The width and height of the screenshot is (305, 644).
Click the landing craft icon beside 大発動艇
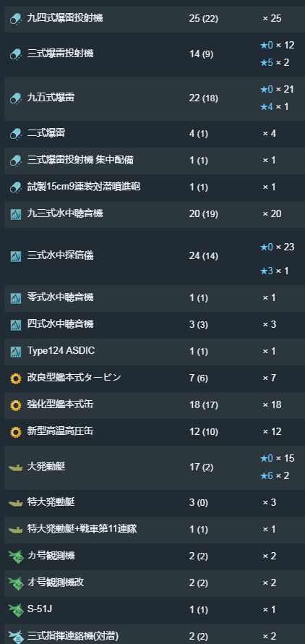click(16, 467)
